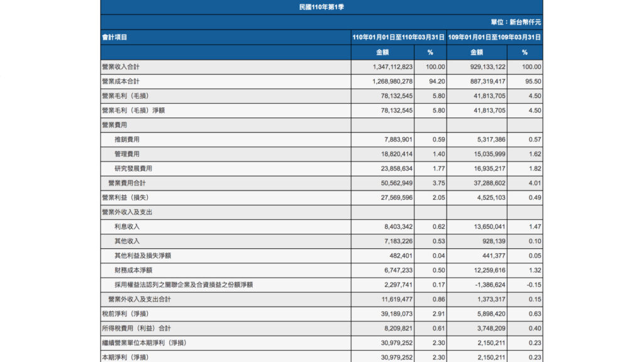Click the 其他利益及損失淨額 row label
The image size is (644, 362).
143,256
